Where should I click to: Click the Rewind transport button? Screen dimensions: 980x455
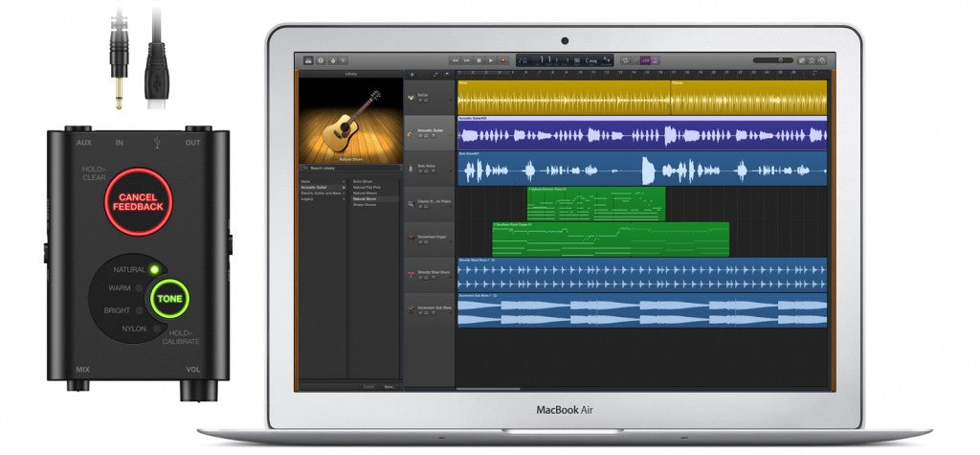click(455, 59)
